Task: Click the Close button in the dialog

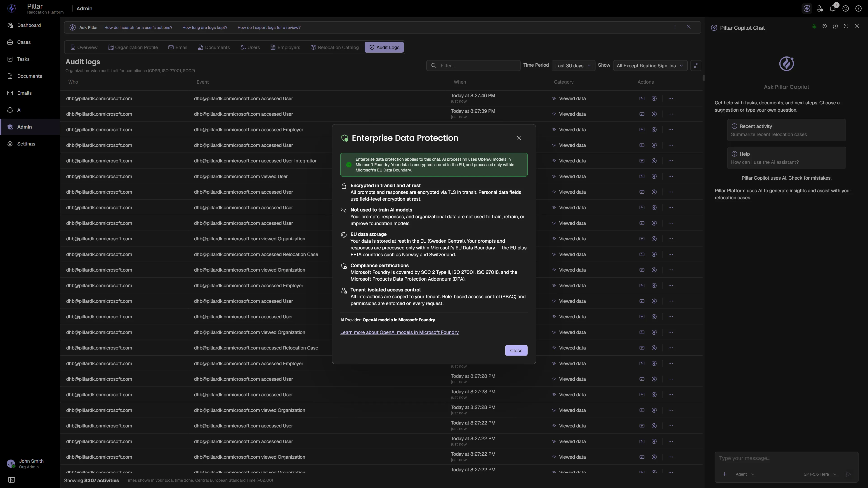Action: [x=516, y=350]
